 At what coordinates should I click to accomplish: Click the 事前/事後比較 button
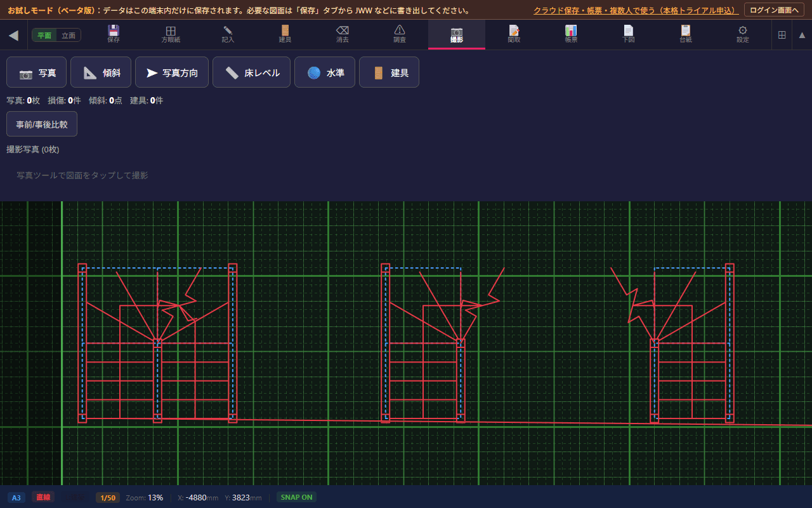tap(42, 124)
